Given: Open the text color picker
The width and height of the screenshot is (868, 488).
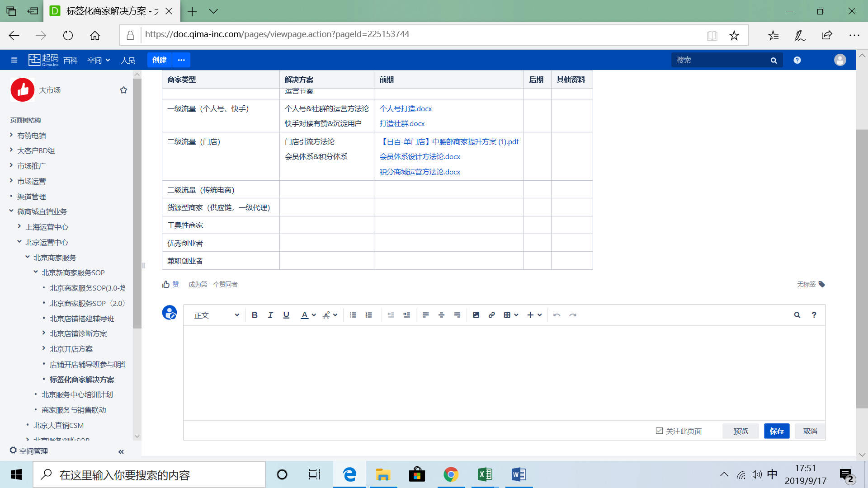Looking at the screenshot, I should coord(305,315).
